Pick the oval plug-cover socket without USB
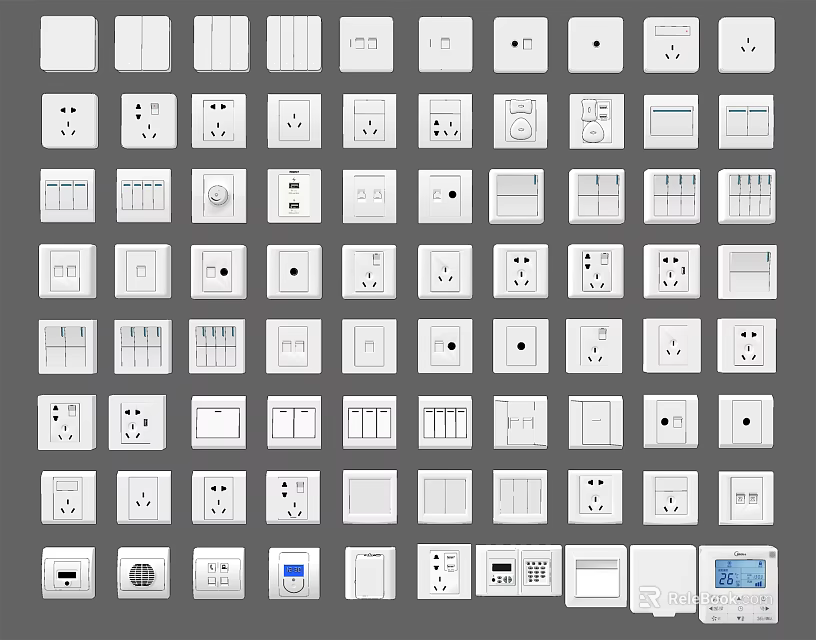Screen dimensions: 816x640 click(x=520, y=121)
